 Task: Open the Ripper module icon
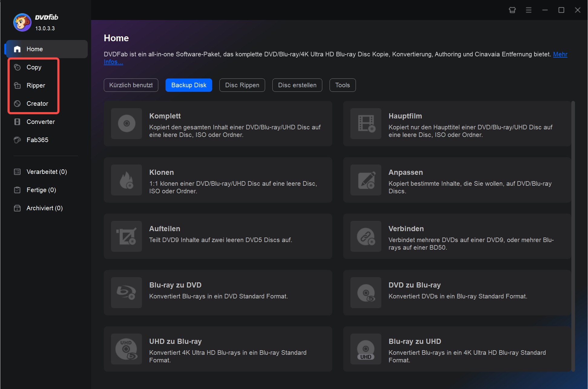point(17,85)
